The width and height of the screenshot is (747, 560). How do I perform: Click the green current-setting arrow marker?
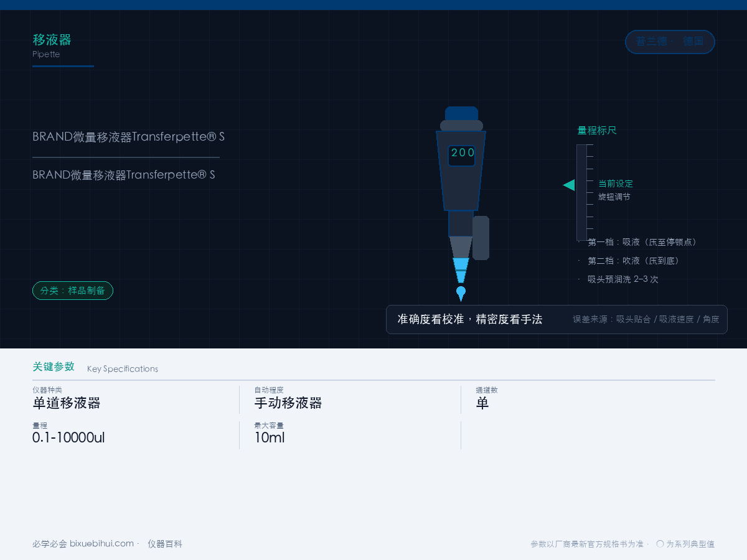(569, 185)
